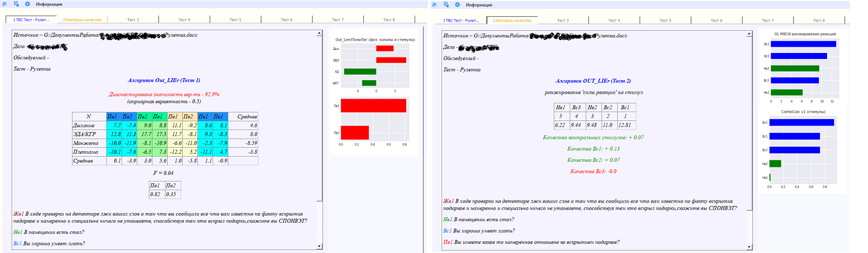Open the Тест 3 tab in the left window
868x253 pixels.
pos(133,20)
